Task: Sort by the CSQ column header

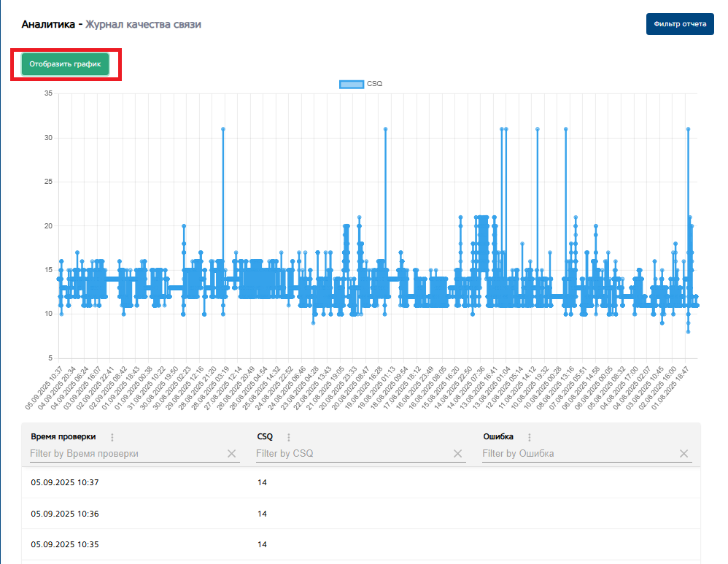Action: [265, 437]
